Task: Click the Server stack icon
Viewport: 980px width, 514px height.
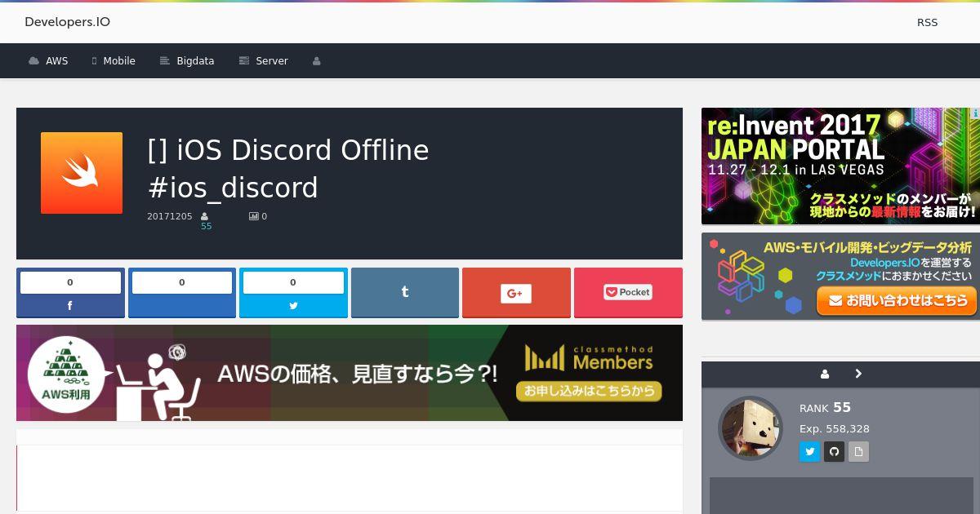Action: tap(243, 61)
